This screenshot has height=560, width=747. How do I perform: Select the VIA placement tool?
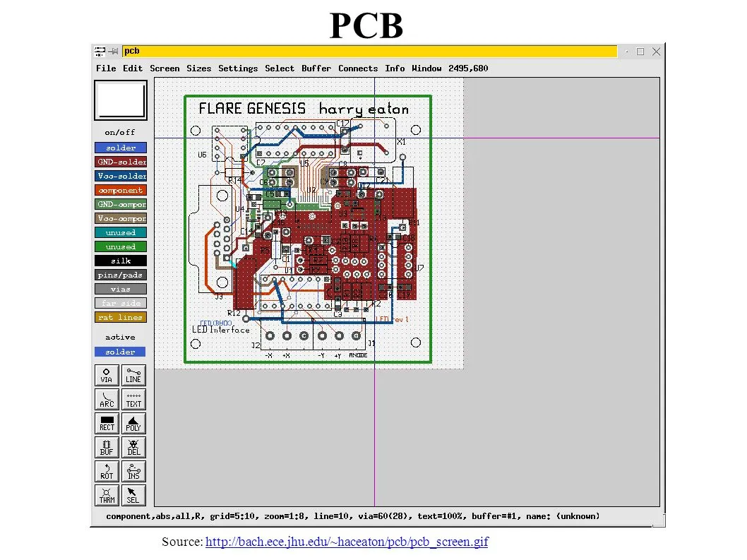(x=106, y=375)
